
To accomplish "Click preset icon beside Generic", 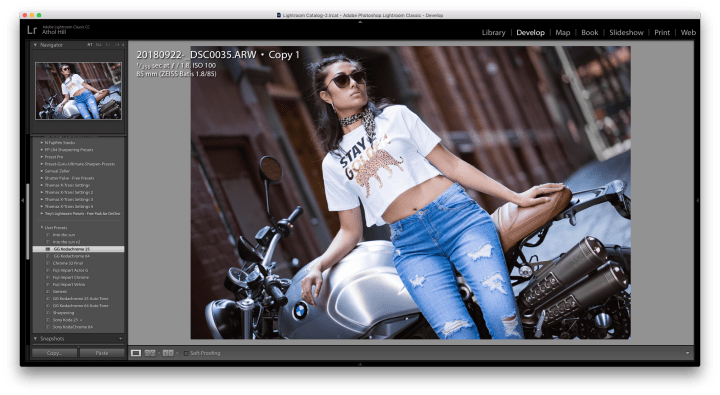I will tap(48, 292).
